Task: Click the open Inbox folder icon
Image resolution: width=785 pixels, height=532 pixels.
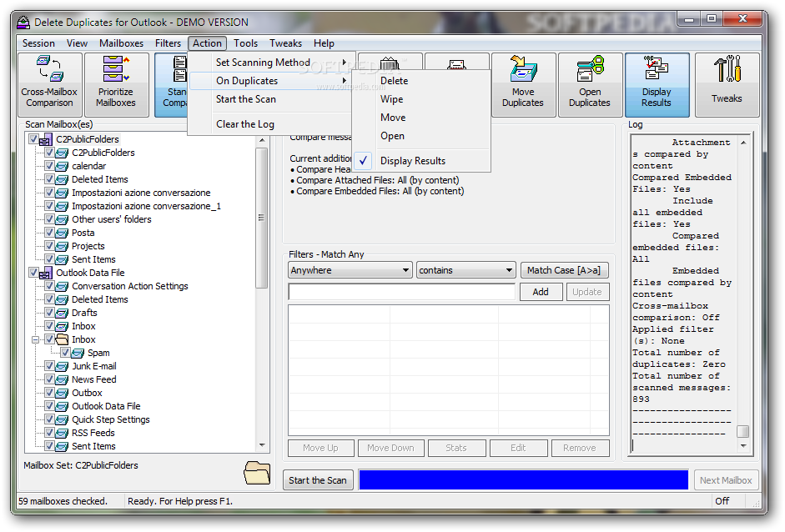Action: pos(62,339)
